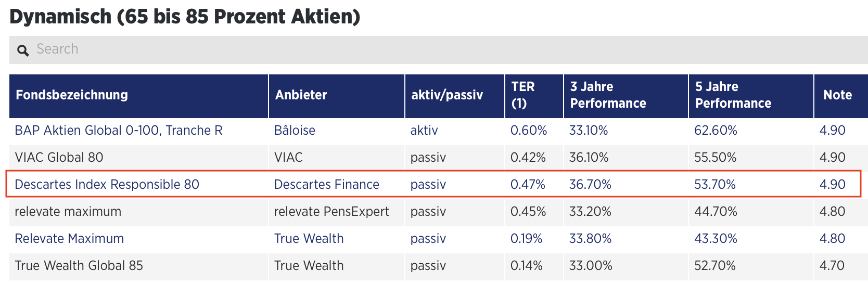Open the Bâloise provider link

click(295, 131)
